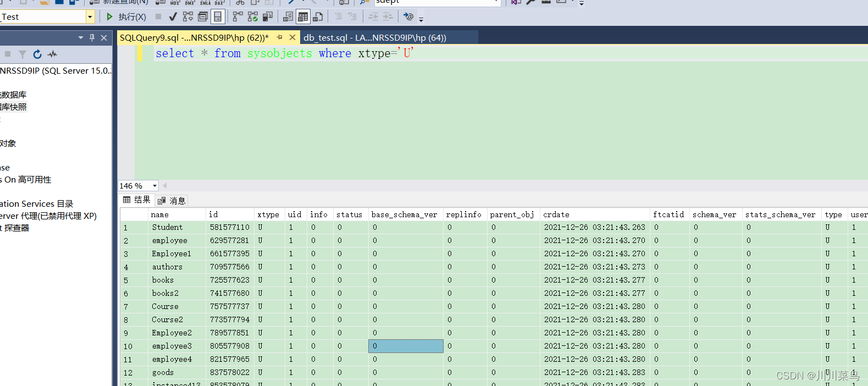
Task: Select the 数据库快照 tree node
Action: (x=13, y=107)
